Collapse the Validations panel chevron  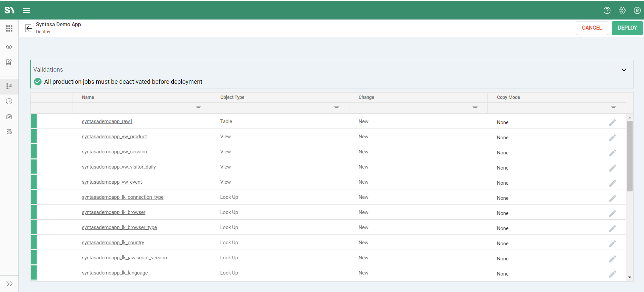click(624, 70)
